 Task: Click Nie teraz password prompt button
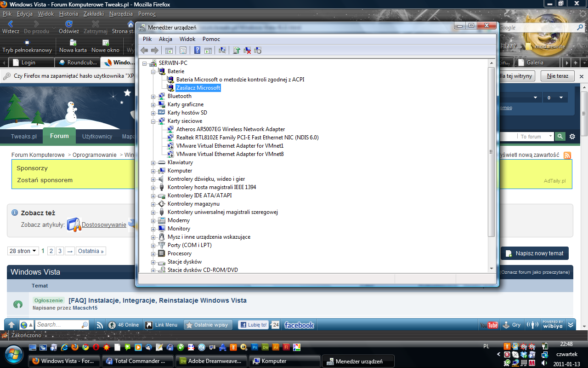[557, 76]
